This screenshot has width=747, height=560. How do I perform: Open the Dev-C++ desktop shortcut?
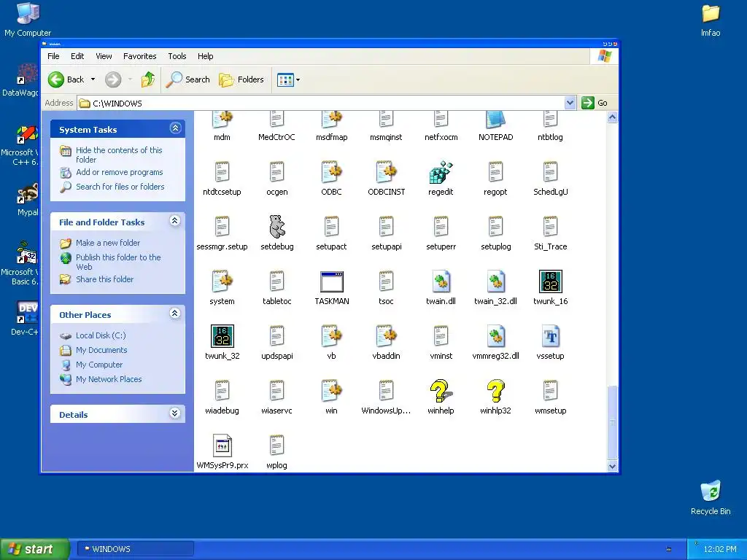pyautogui.click(x=27, y=312)
